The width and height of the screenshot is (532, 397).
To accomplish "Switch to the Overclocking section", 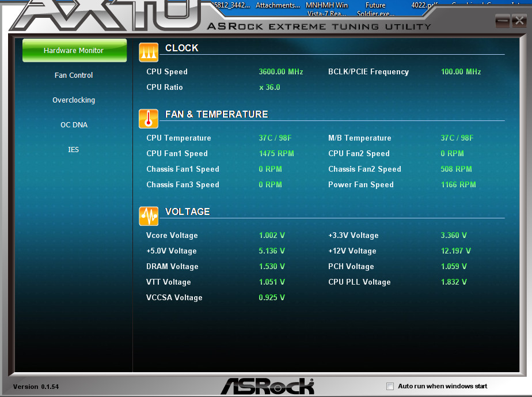I will [74, 100].
